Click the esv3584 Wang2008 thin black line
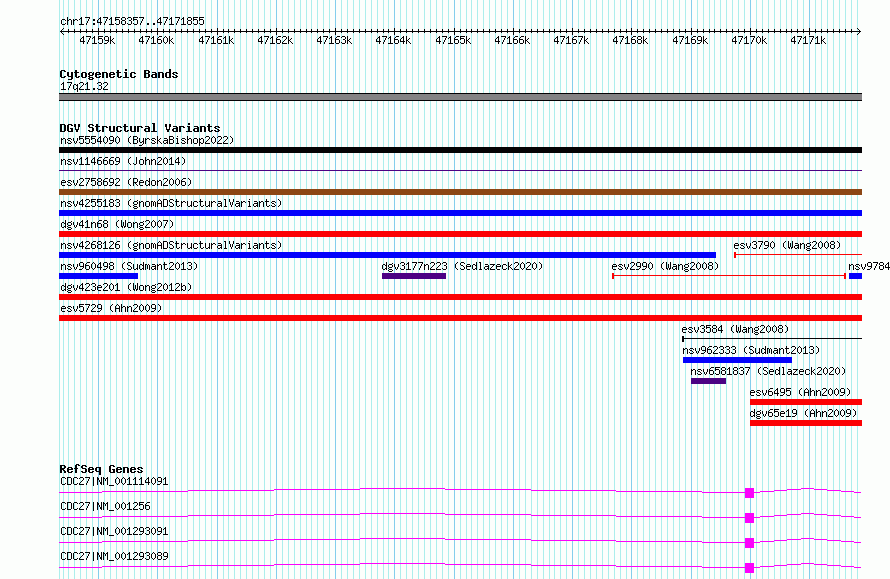Image resolution: width=890 pixels, height=579 pixels. 772,339
